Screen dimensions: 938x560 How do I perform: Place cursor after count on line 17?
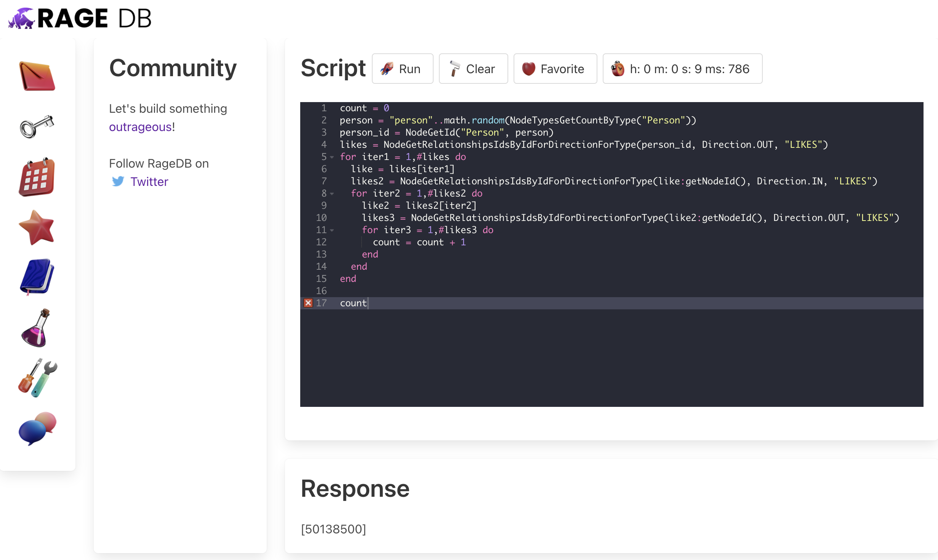pos(367,303)
